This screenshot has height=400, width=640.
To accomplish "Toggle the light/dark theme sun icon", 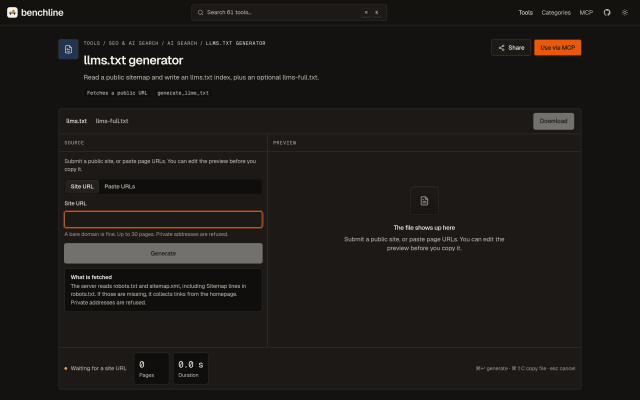I will [x=624, y=13].
